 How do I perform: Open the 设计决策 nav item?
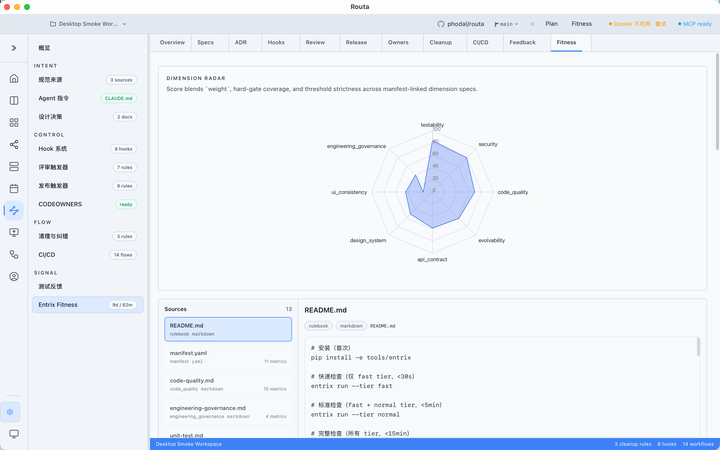pos(87,117)
